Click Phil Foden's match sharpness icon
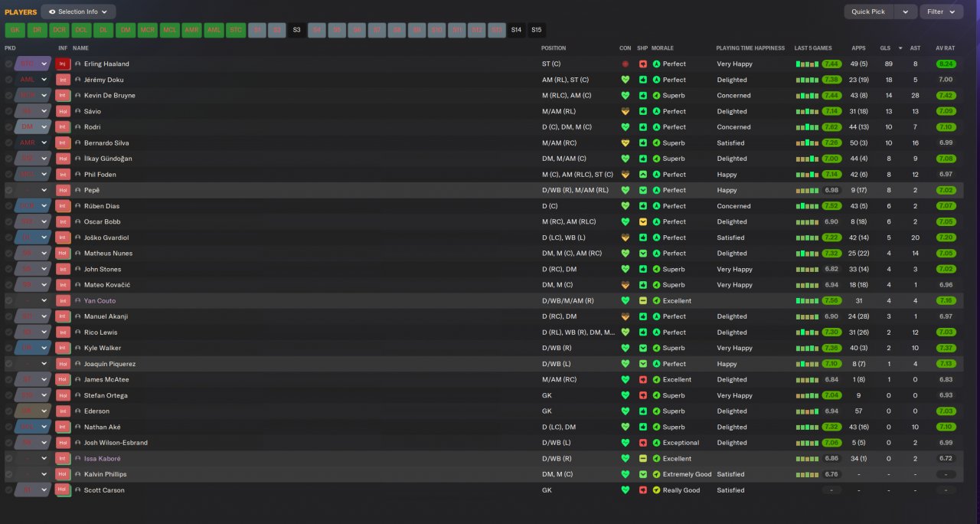 click(643, 175)
